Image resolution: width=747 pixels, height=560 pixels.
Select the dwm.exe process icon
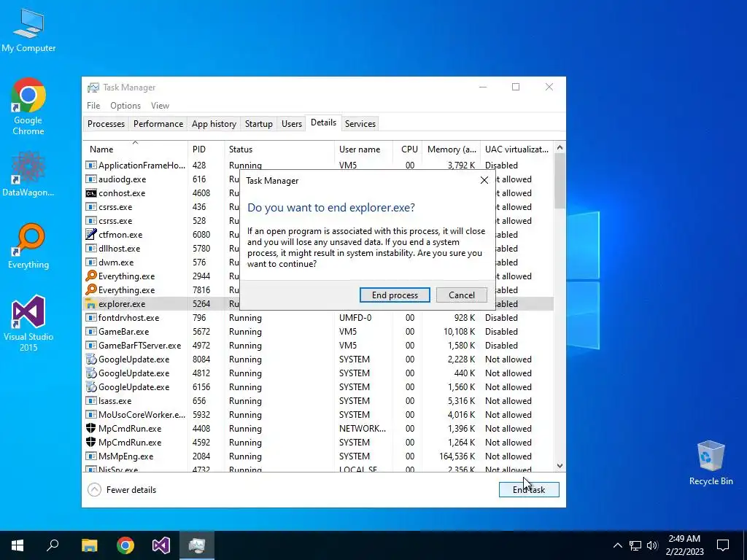click(x=91, y=262)
